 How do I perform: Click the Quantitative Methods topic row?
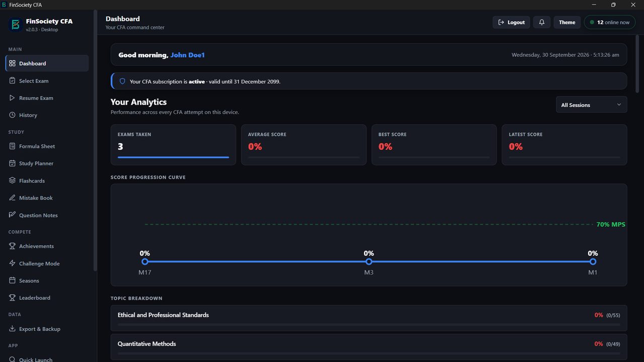369,347
